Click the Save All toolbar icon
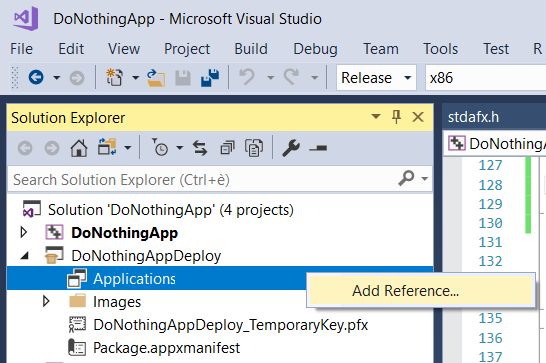 click(x=210, y=77)
